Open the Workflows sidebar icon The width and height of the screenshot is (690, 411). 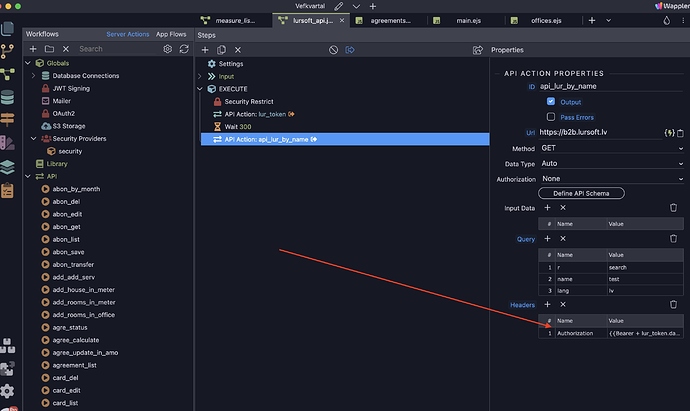pos(7,74)
